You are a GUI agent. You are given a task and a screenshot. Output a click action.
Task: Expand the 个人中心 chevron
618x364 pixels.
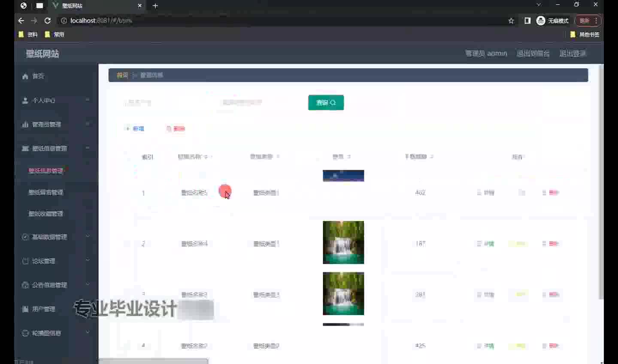point(88,100)
